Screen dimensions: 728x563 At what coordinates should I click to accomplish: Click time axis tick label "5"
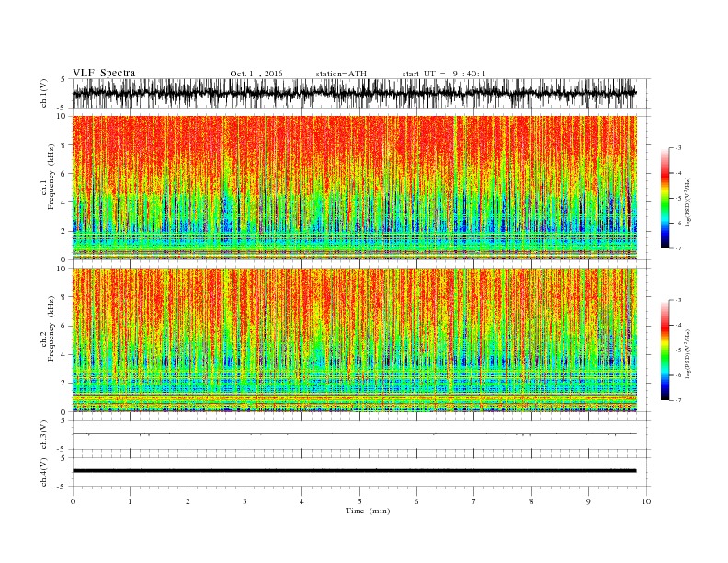(359, 501)
